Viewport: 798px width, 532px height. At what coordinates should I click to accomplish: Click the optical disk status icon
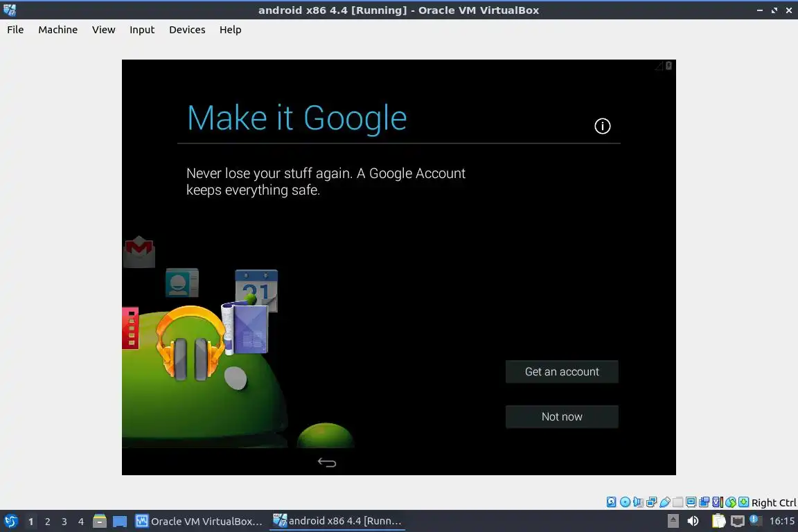(625, 502)
